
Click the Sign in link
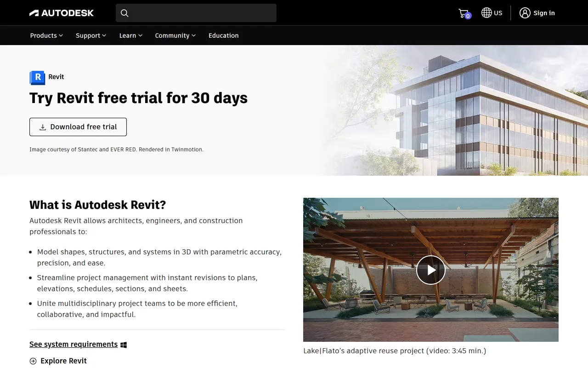(x=544, y=13)
